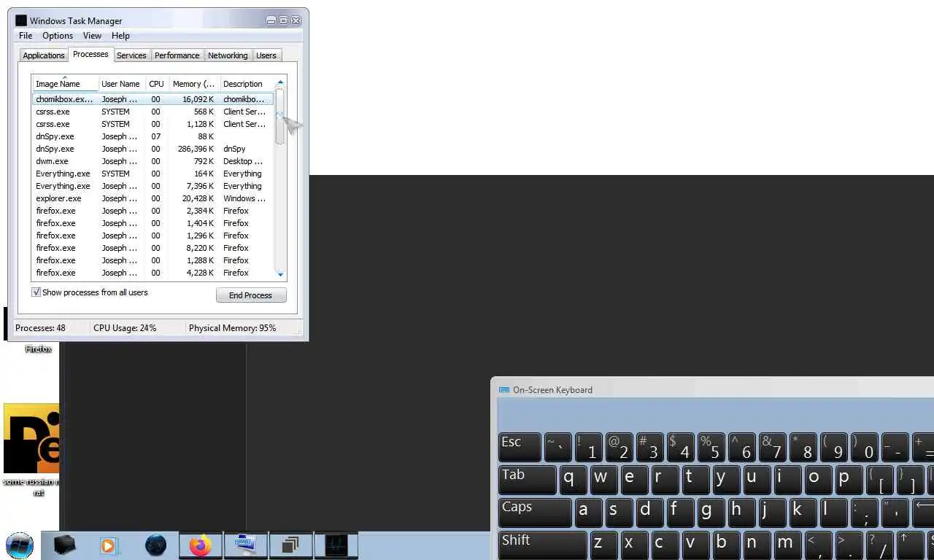Toggle the Caps key on keyboard
Screen dimensions: 934x560
point(535,513)
